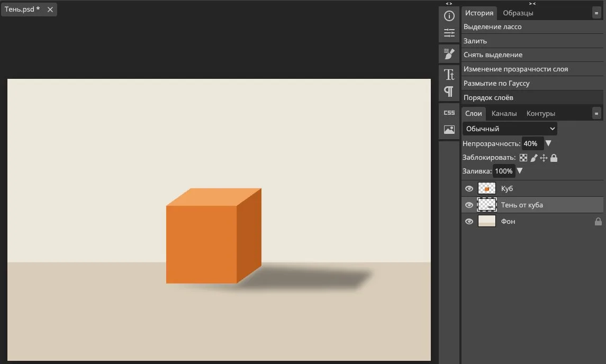Hide the Тень от куба layer

click(x=469, y=205)
